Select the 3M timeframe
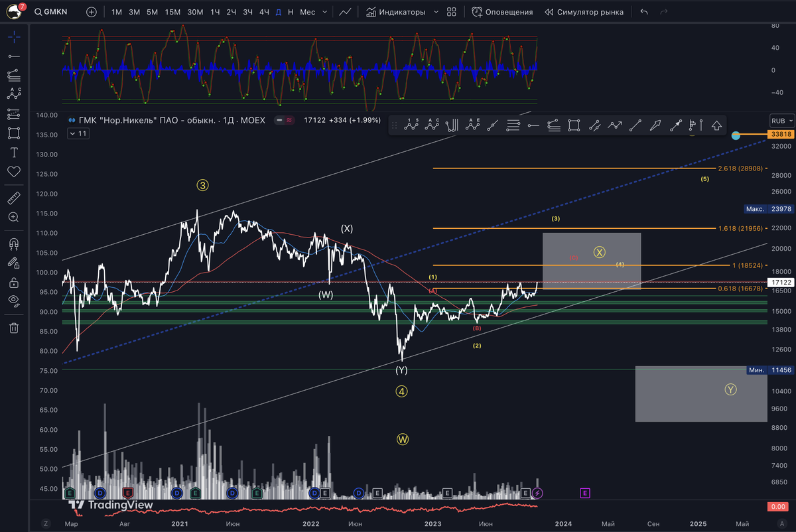This screenshot has width=796, height=532. (x=134, y=12)
